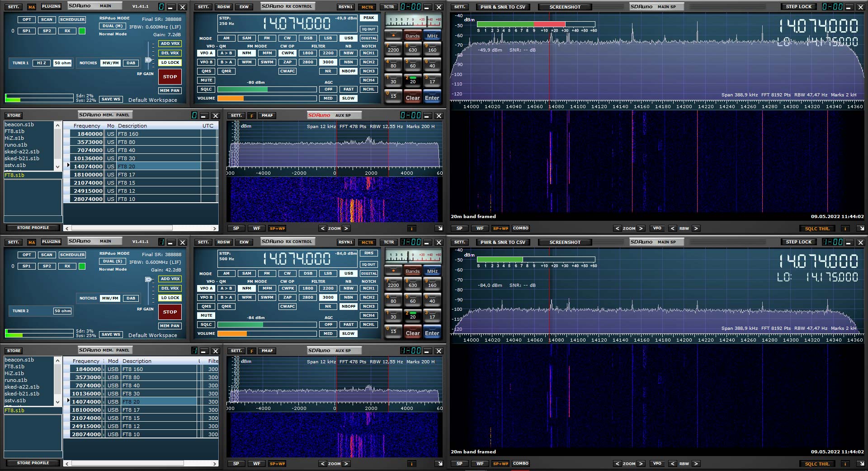The width and height of the screenshot is (868, 471).
Task: Click the orange F button in instance 1 AUX SP
Action: (x=252, y=351)
